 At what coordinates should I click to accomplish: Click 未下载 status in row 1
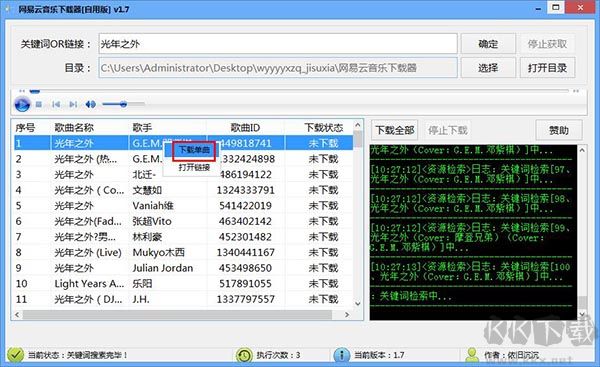pyautogui.click(x=323, y=144)
